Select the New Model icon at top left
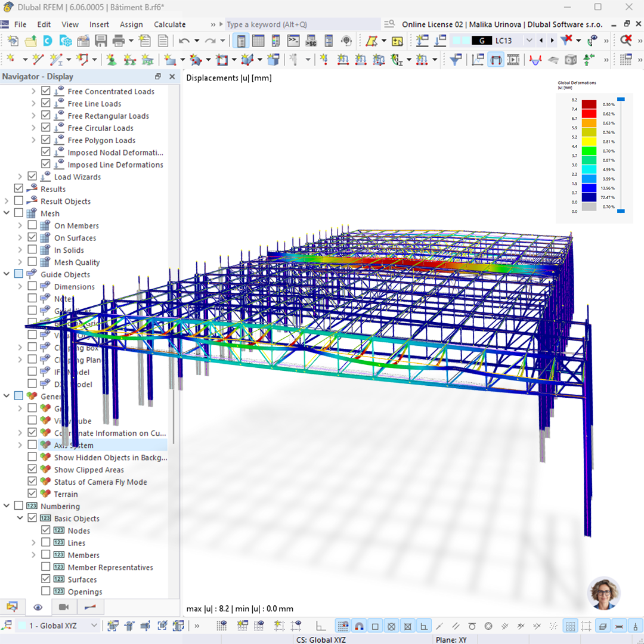 pos(13,41)
